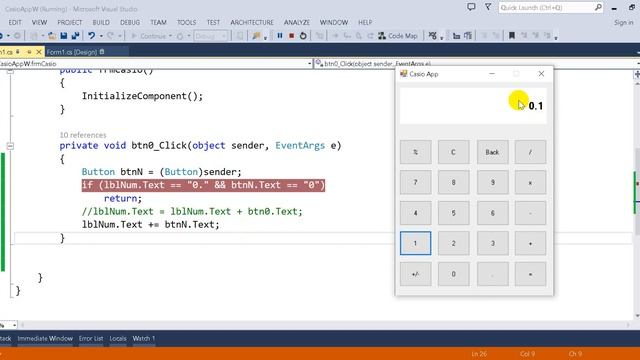Click the Save All icon
This screenshot has width=640, height=360.
coord(75,36)
